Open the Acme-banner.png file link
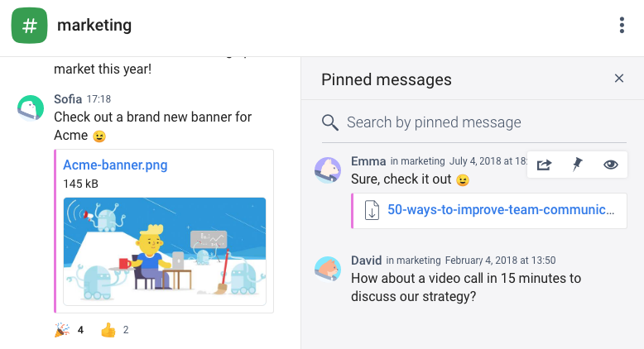Viewport: 644px width, 349px height. pyautogui.click(x=115, y=165)
